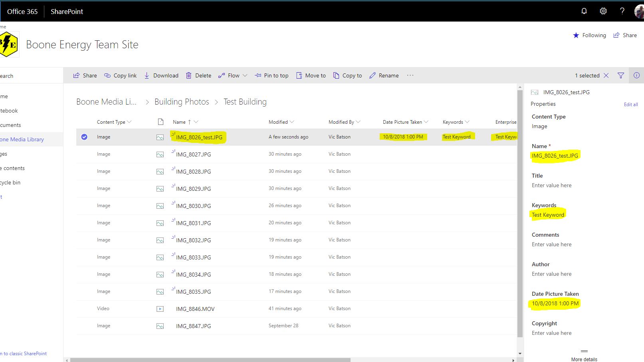
Task: Open Site contents in left navigation
Action: (x=12, y=168)
